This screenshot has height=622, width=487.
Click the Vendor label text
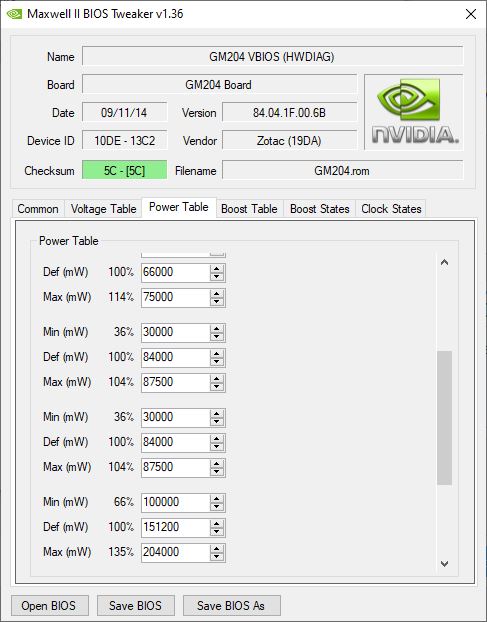point(199,141)
